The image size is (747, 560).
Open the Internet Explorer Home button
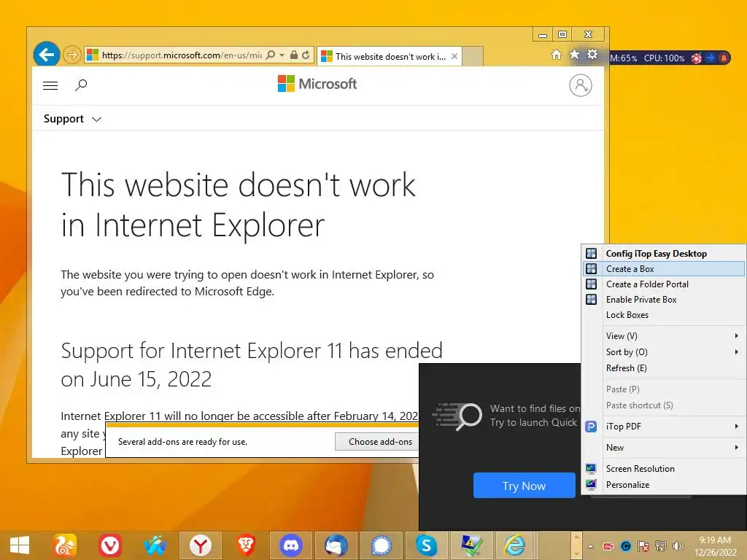click(x=556, y=55)
